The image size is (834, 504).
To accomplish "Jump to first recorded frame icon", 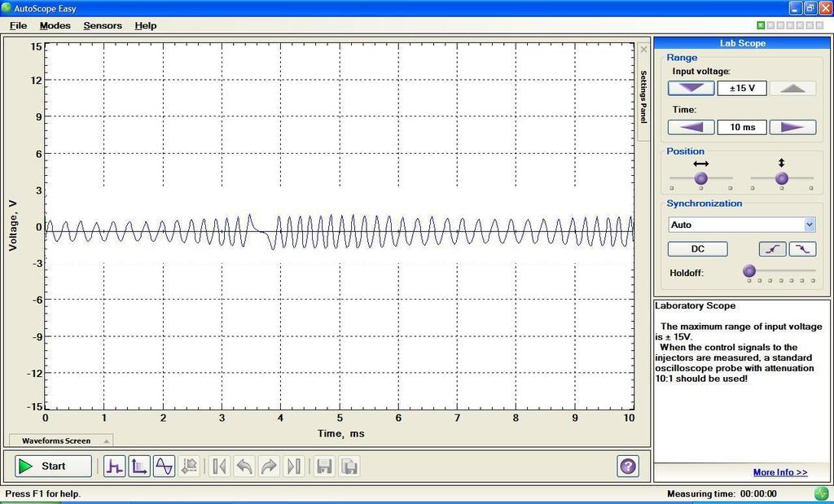I will point(219,467).
